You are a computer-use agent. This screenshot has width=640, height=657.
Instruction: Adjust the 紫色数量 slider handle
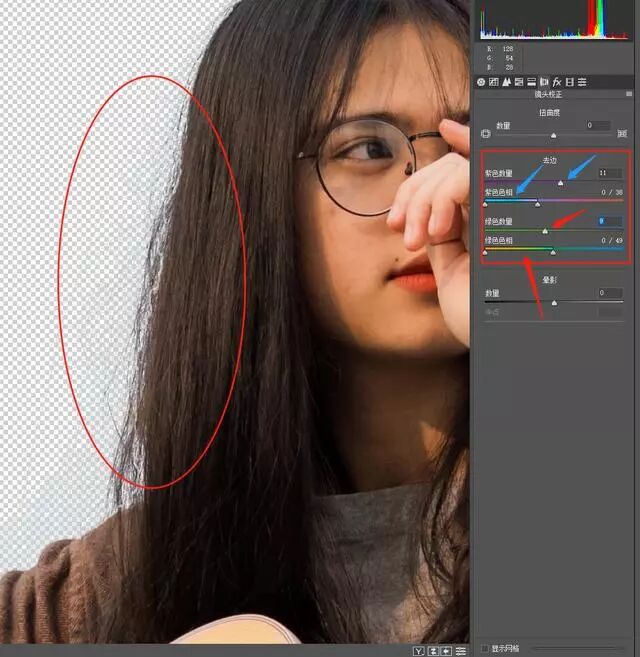(560, 183)
